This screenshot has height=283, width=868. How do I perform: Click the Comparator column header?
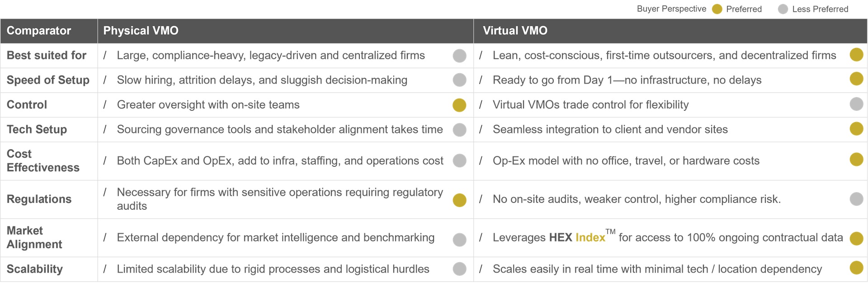pos(49,31)
